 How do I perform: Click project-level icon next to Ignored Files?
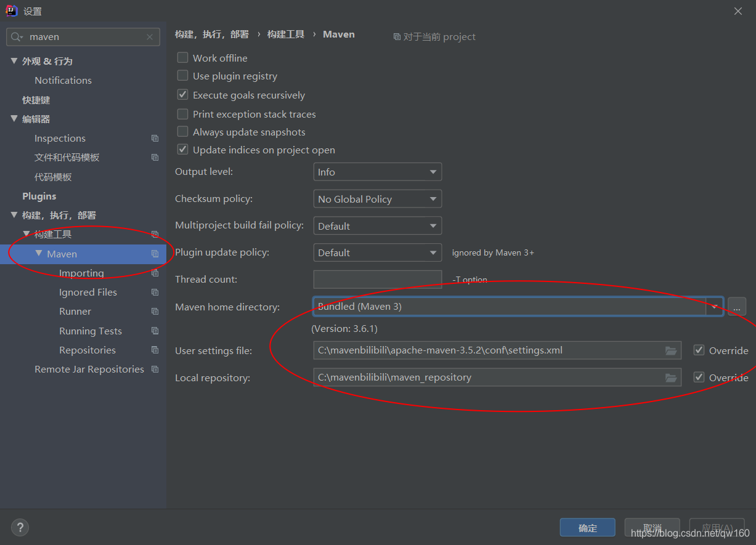click(x=155, y=293)
